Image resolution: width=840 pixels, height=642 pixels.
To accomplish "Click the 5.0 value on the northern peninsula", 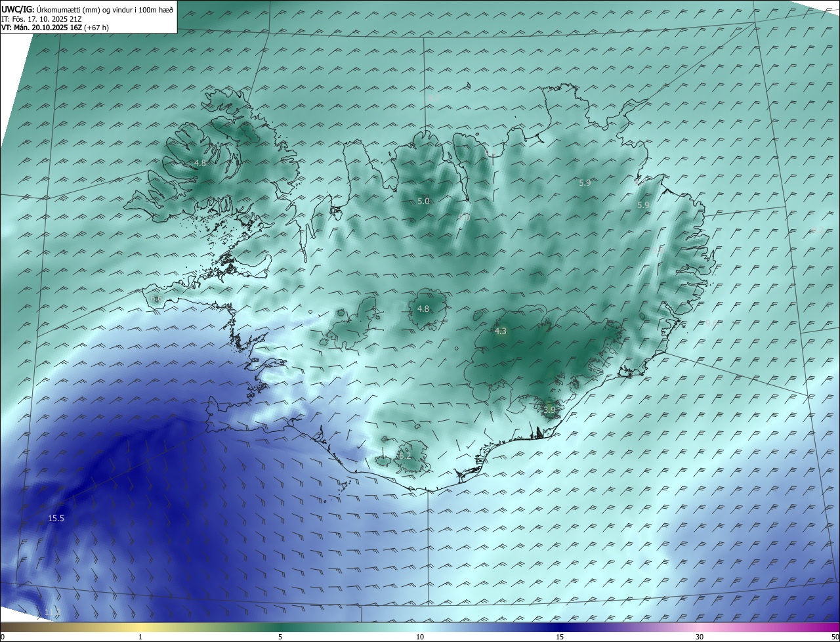I will [423, 202].
